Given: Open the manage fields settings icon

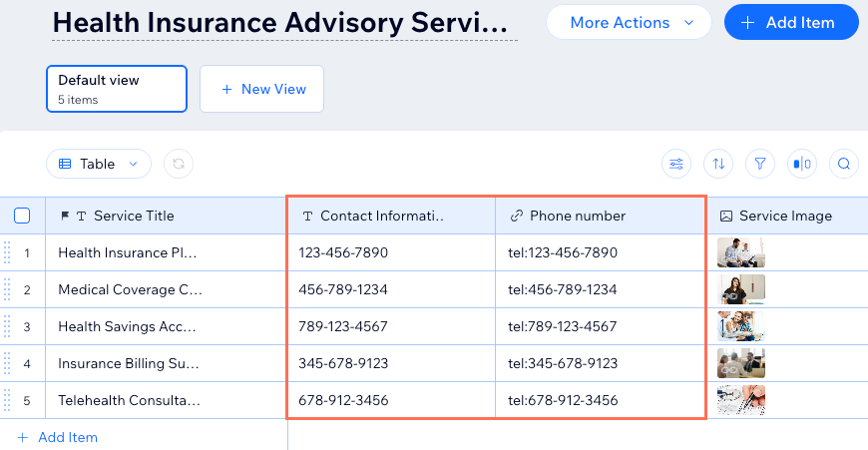Looking at the screenshot, I should (x=676, y=164).
